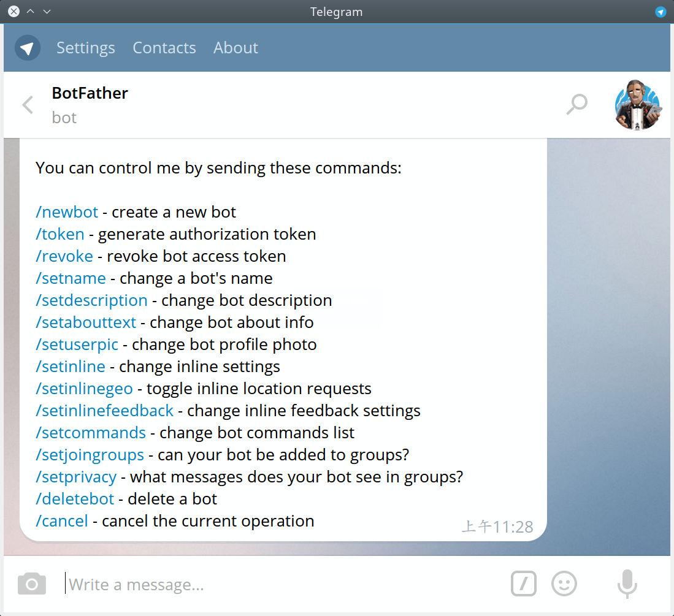Click the camera attach photo icon
674x616 pixels.
pyautogui.click(x=32, y=584)
